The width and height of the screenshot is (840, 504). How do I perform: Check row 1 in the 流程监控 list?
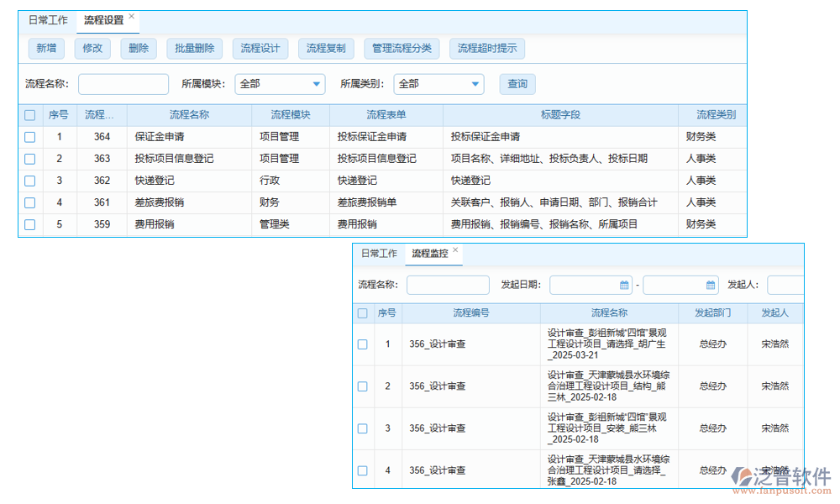point(362,343)
